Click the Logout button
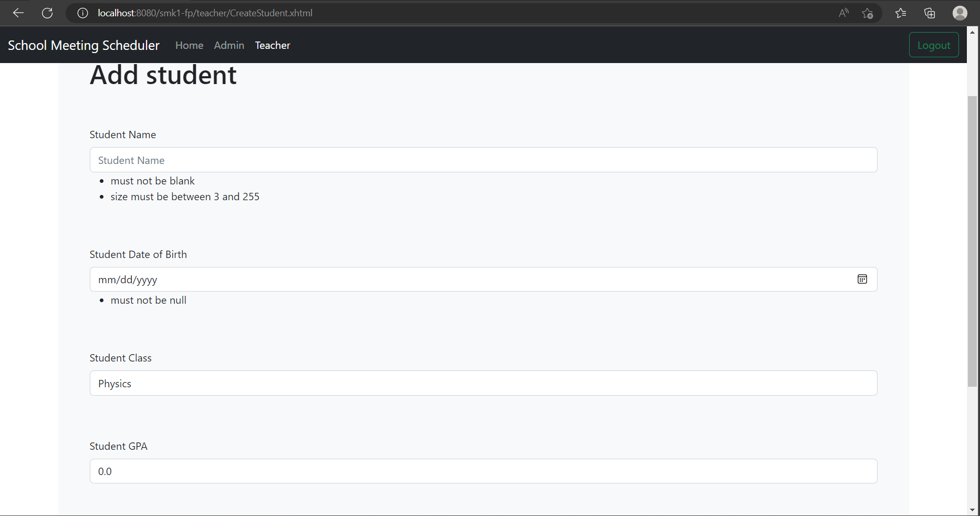The width and height of the screenshot is (980, 516). pos(934,45)
